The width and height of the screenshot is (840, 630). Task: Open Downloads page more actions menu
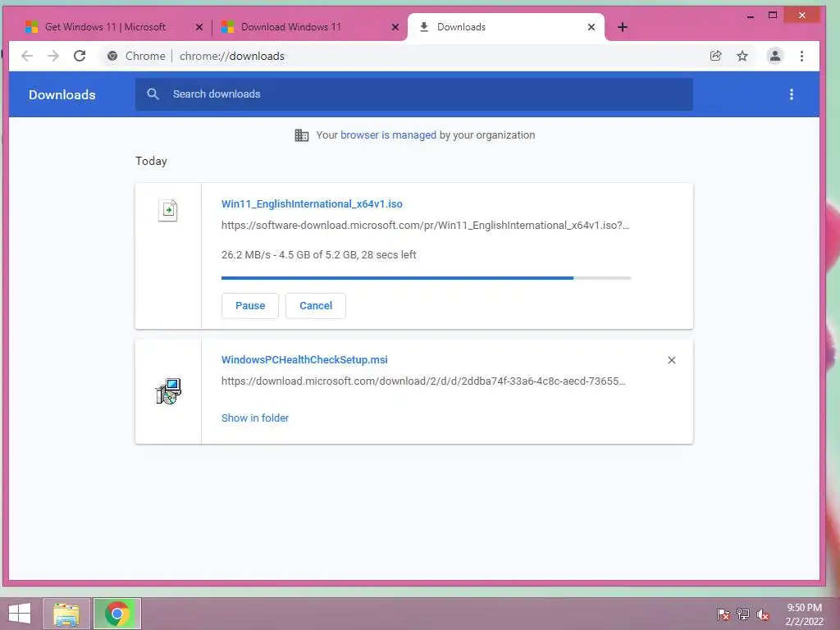[792, 94]
